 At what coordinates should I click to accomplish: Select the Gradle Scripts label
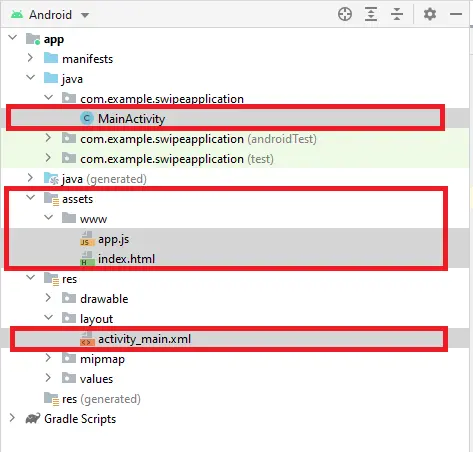(80, 419)
